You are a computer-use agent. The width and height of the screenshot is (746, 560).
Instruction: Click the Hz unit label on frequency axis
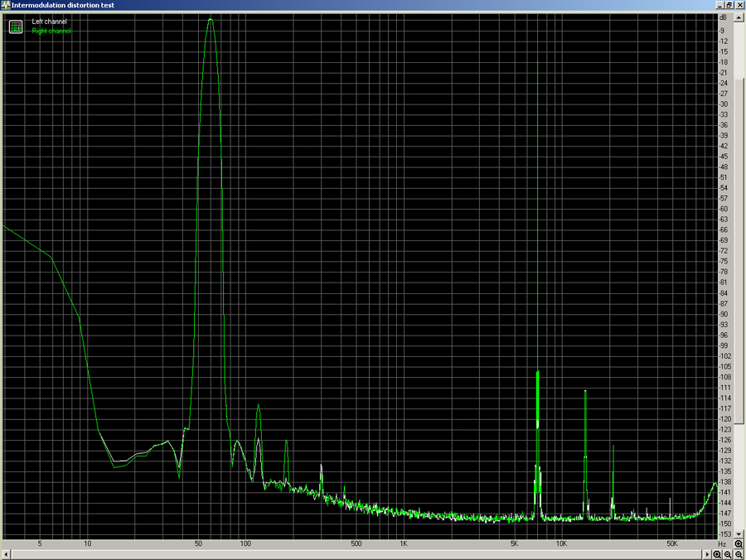click(x=722, y=543)
